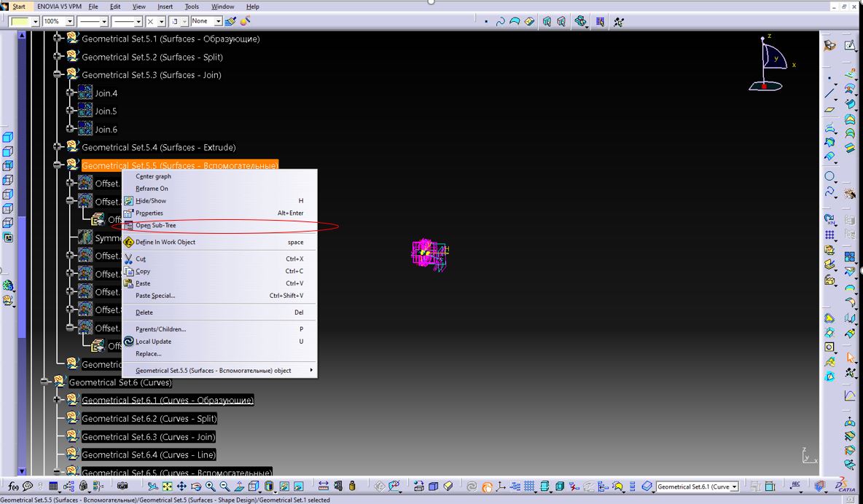This screenshot has height=504, width=863.
Task: Collapse Geometrical Set.5.3 (Surfaces - Join)
Action: click(x=58, y=74)
